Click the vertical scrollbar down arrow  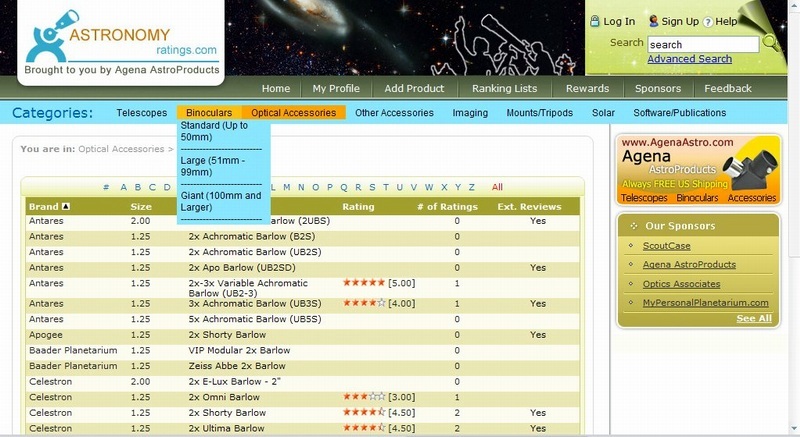pos(794,429)
